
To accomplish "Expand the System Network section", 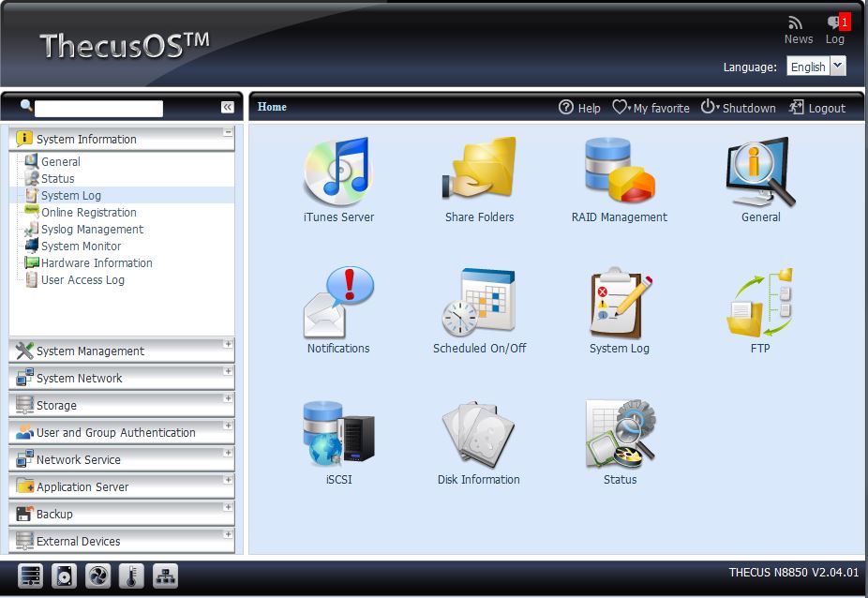I will 228,371.
